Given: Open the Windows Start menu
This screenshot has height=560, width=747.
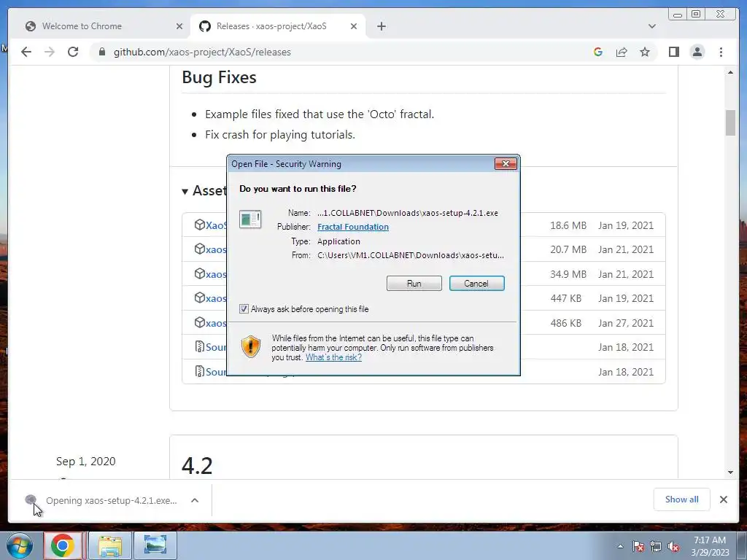Looking at the screenshot, I should (x=20, y=545).
